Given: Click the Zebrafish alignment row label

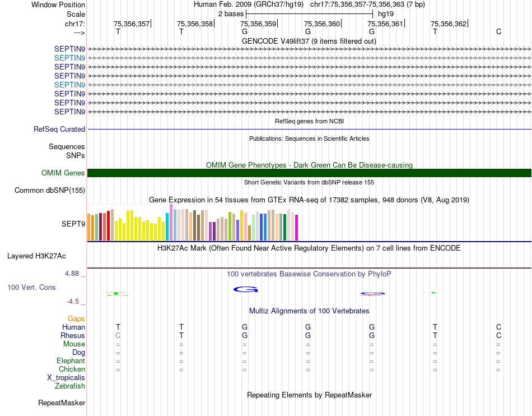Looking at the screenshot, I should [69, 386].
